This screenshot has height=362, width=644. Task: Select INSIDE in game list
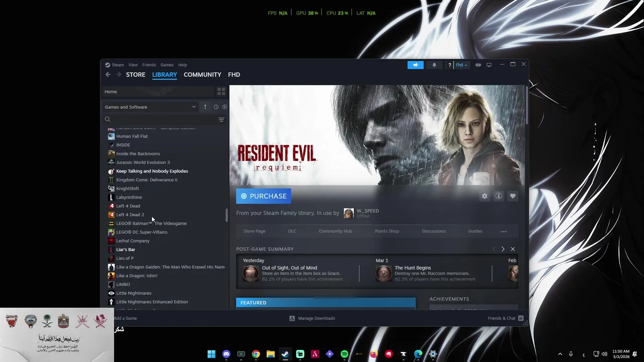pos(123,145)
